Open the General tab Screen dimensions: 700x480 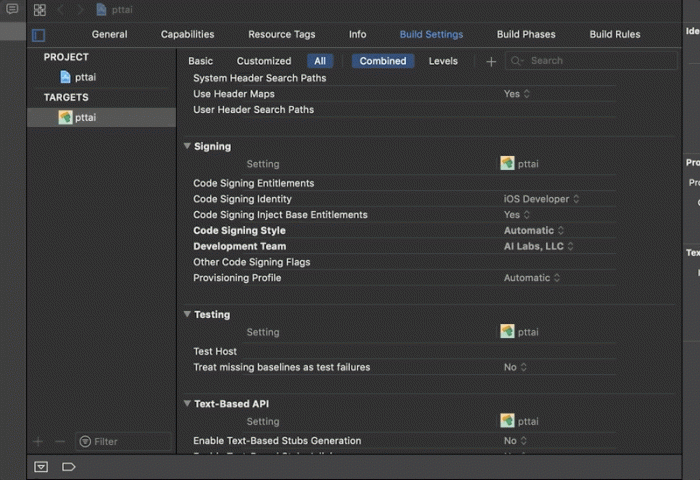click(109, 34)
